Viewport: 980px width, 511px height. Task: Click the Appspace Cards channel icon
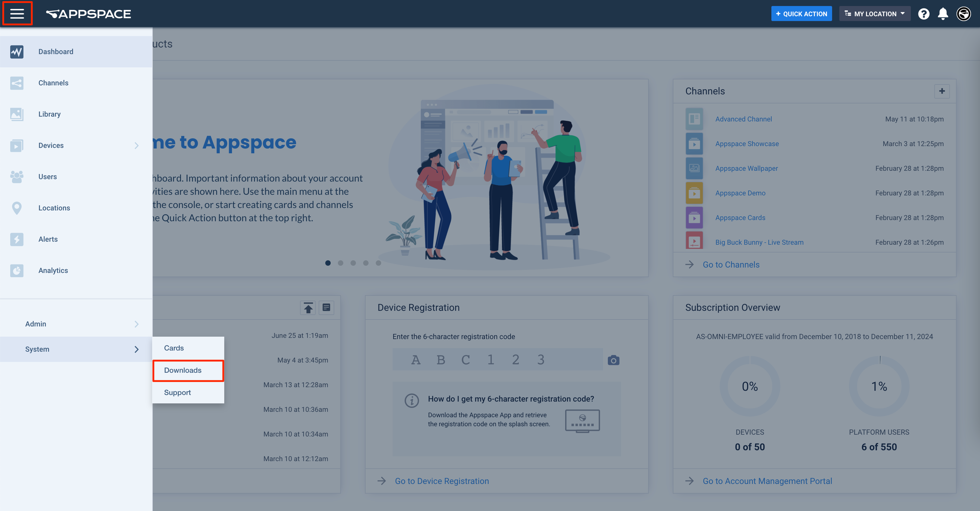694,218
